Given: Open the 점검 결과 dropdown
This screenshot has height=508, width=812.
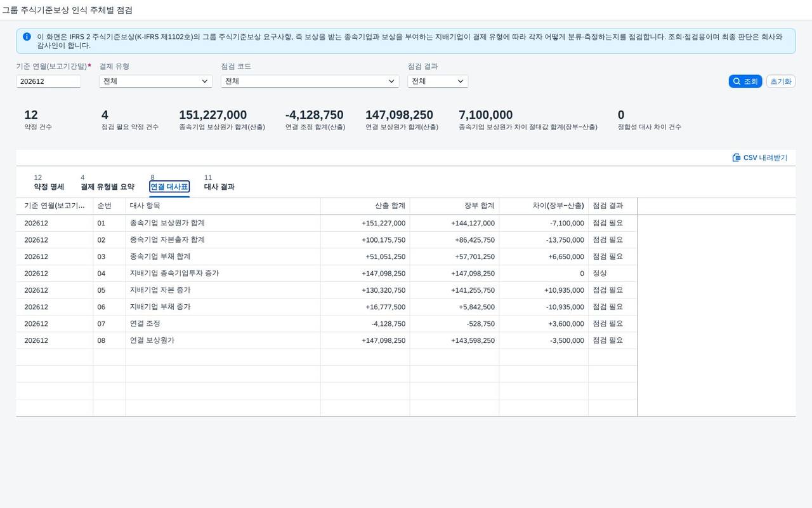Looking at the screenshot, I should point(438,81).
